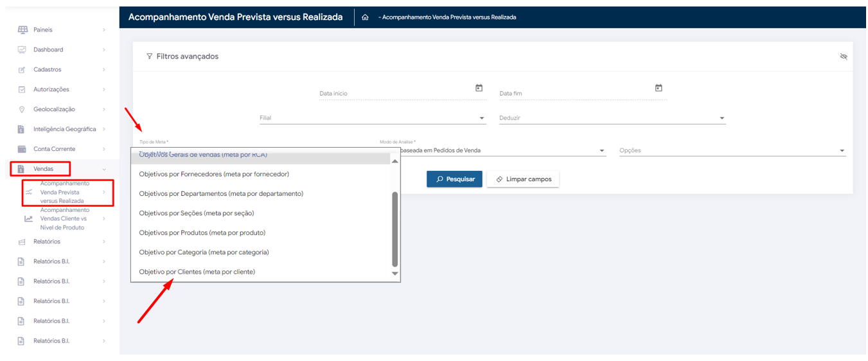This screenshot has height=361, width=868.
Task: Click the Autorizações sidebar icon
Action: (22, 89)
